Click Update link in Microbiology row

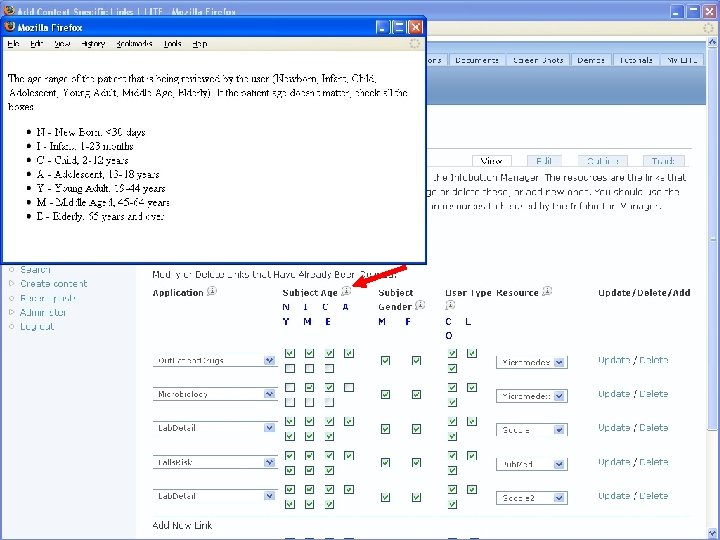pyautogui.click(x=614, y=394)
